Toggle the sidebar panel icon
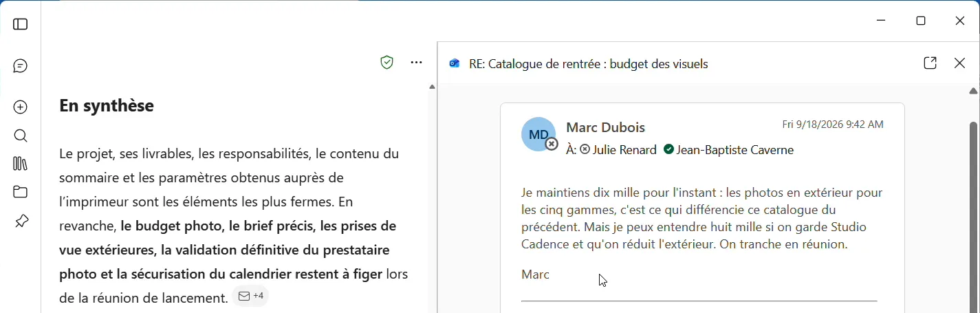Image resolution: width=980 pixels, height=313 pixels. pyautogui.click(x=21, y=24)
